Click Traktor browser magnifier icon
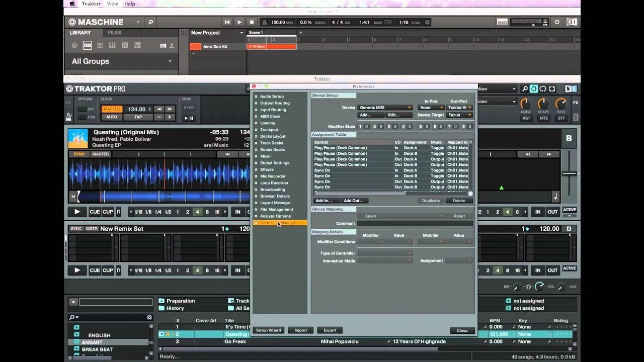Viewport: 644px width, 362px height. tap(525, 89)
